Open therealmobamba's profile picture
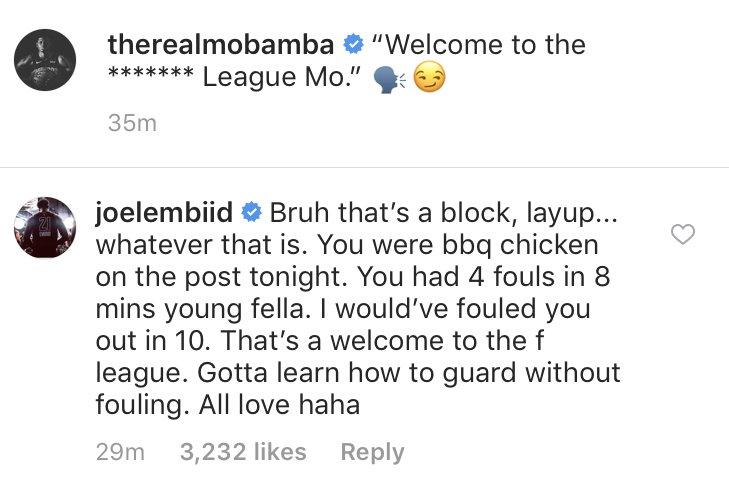729x500 pixels. [45, 60]
